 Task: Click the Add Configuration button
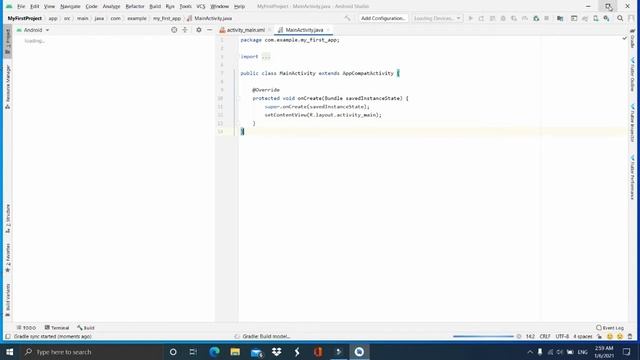[x=383, y=18]
